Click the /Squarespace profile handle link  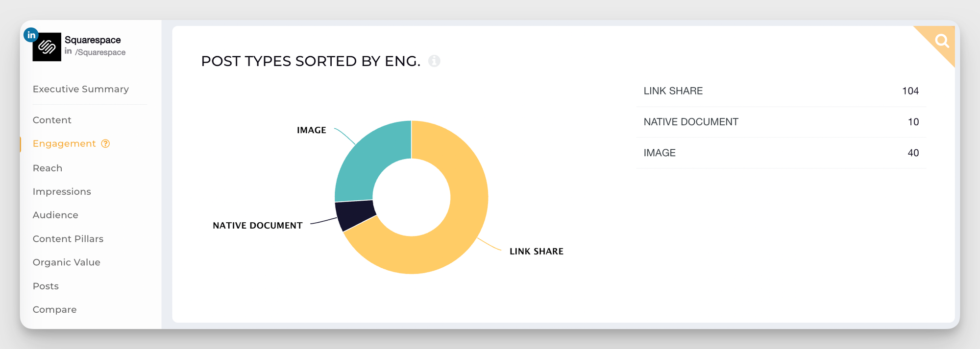(100, 52)
